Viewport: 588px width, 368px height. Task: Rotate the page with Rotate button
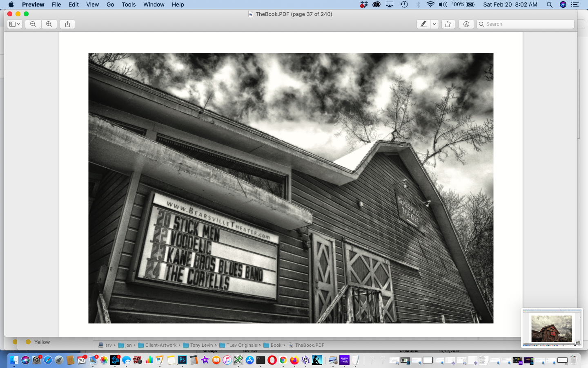448,24
